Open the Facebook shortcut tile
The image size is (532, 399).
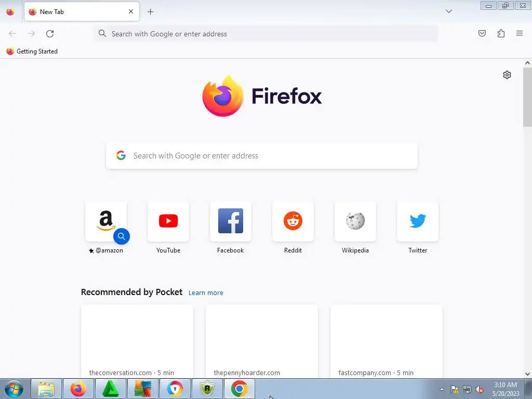pyautogui.click(x=231, y=221)
